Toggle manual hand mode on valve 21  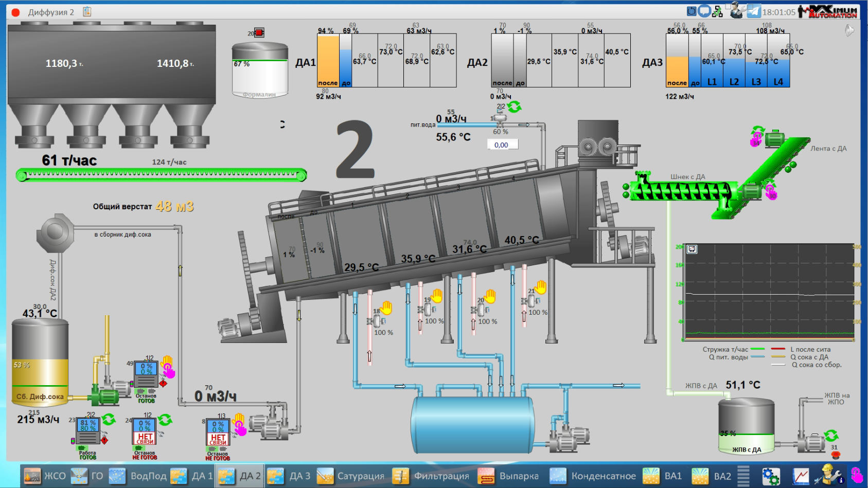tap(541, 287)
